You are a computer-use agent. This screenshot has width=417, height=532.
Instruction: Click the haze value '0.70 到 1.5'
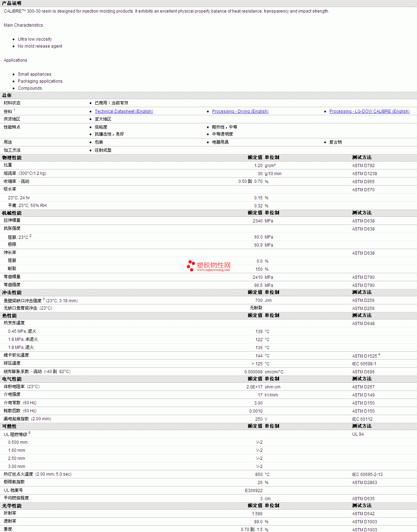pos(252,530)
